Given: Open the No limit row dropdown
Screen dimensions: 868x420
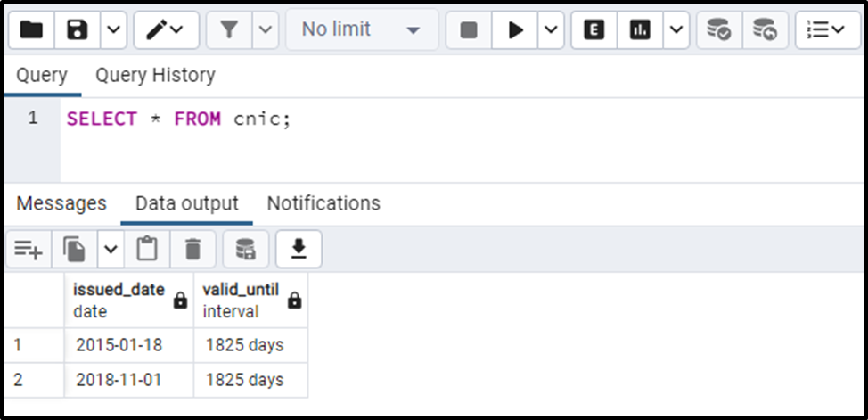Looking at the screenshot, I should (362, 30).
